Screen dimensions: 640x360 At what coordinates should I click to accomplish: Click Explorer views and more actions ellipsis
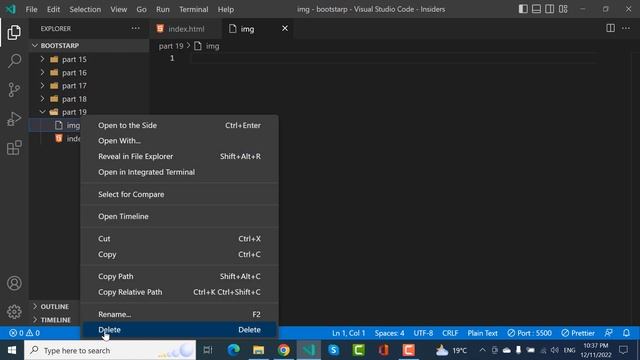tap(135, 29)
